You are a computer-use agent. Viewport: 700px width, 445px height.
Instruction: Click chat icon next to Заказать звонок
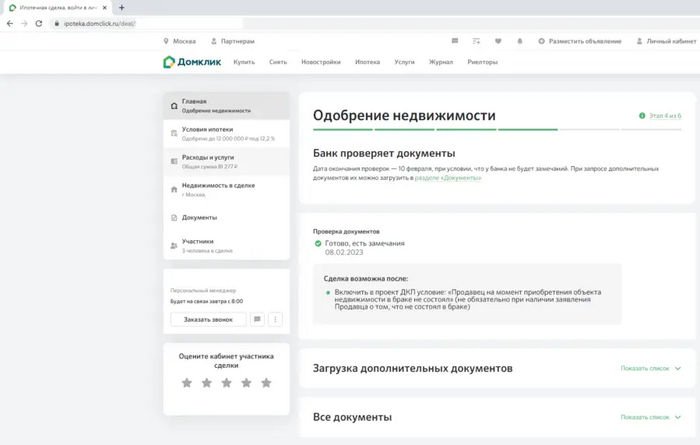tap(257, 320)
